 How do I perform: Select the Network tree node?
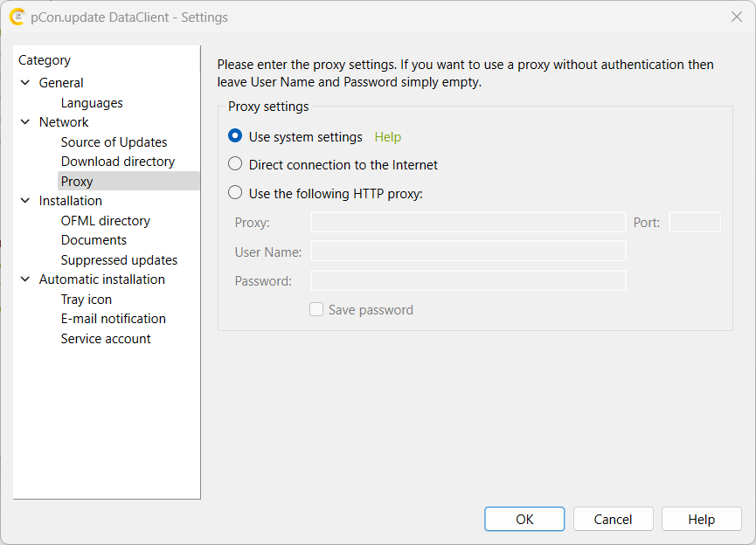tap(64, 122)
